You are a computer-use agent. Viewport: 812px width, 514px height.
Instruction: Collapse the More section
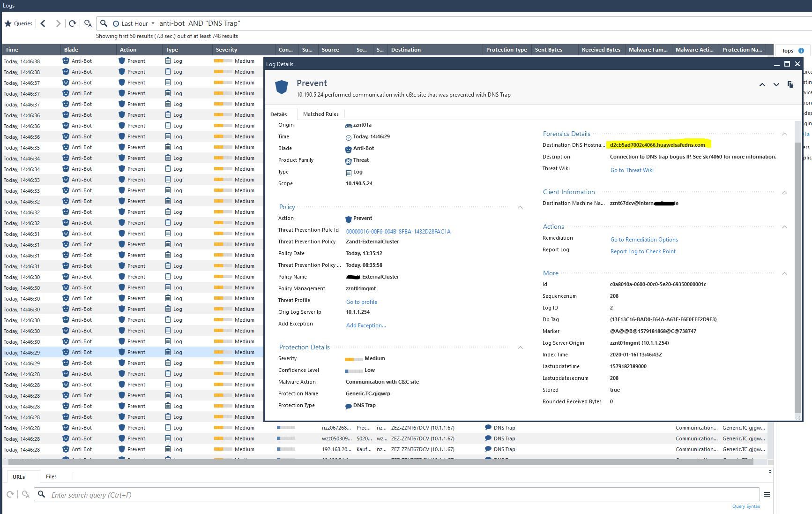[x=784, y=273]
